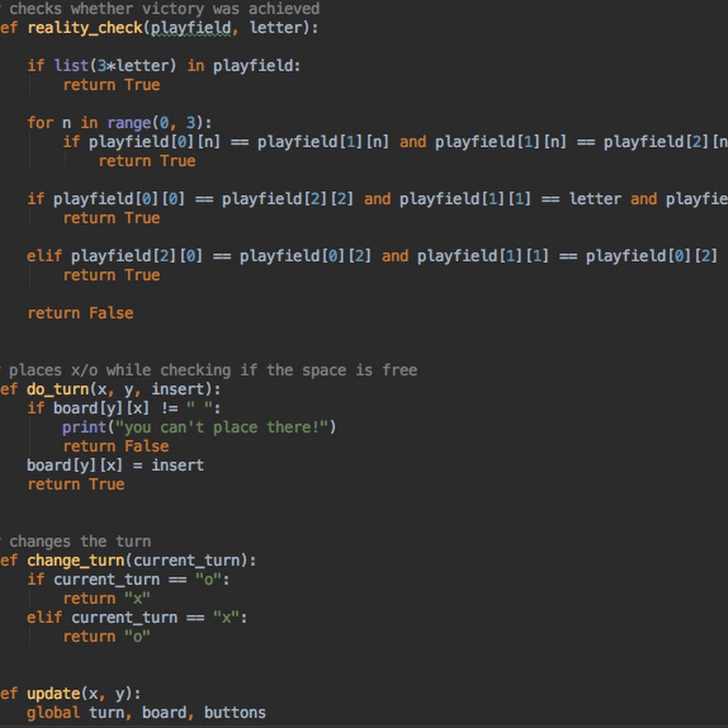
Task: Click the string "you can't place there!"
Action: 222,427
